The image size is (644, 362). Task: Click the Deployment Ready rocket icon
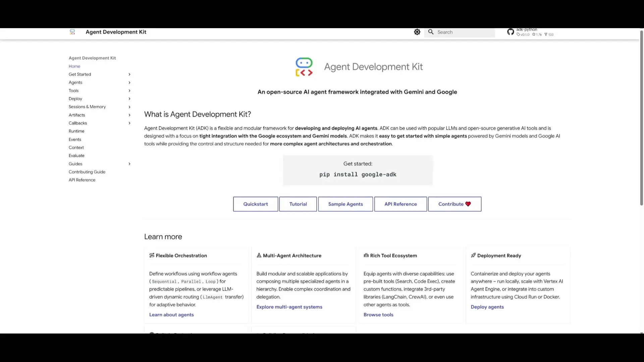[473, 255]
